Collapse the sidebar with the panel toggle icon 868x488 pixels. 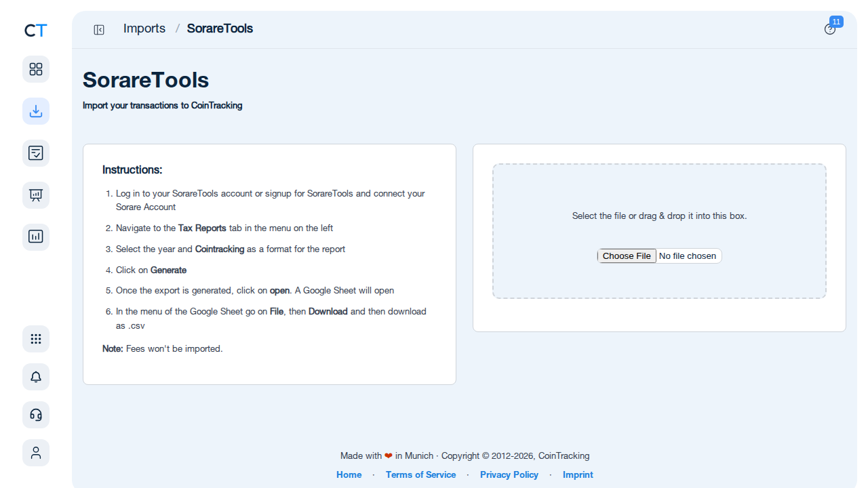(99, 30)
